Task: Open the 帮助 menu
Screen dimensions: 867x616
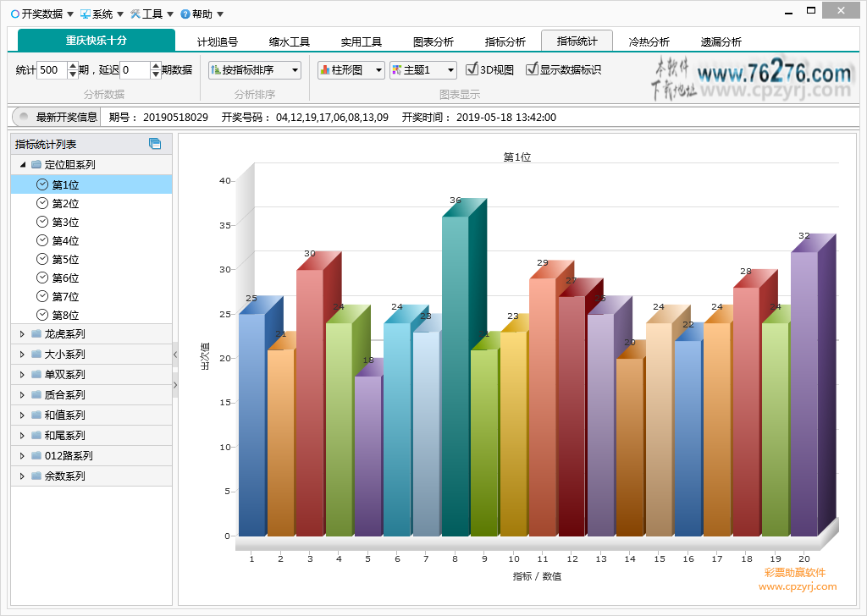Action: click(202, 14)
